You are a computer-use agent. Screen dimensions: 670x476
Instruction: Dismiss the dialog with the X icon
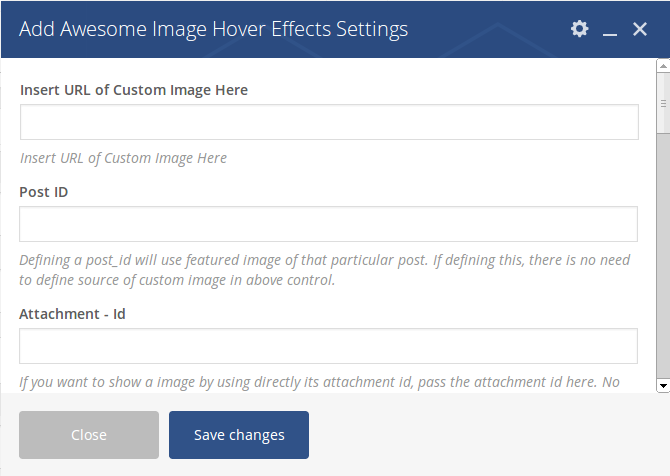[640, 29]
